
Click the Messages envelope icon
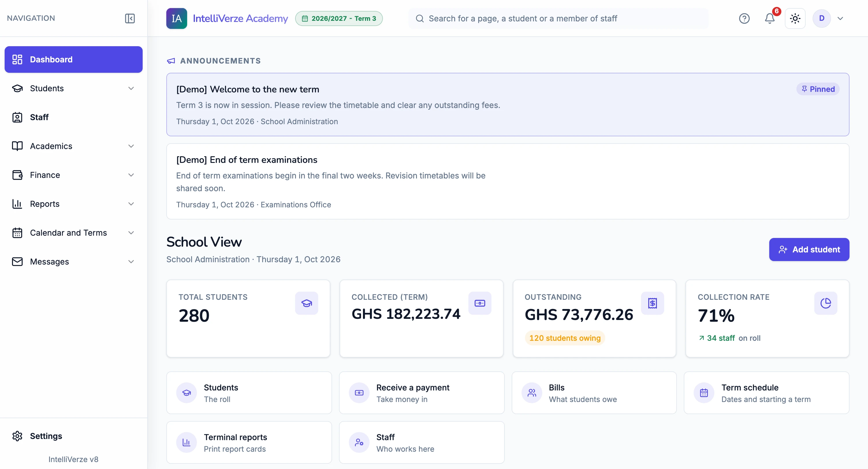17,261
